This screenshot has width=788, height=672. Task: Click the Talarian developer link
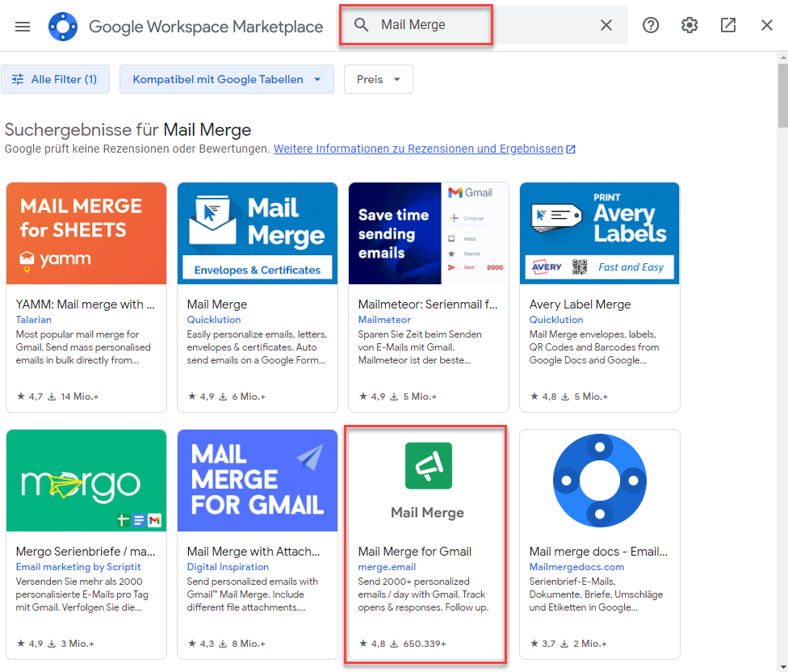[34, 320]
